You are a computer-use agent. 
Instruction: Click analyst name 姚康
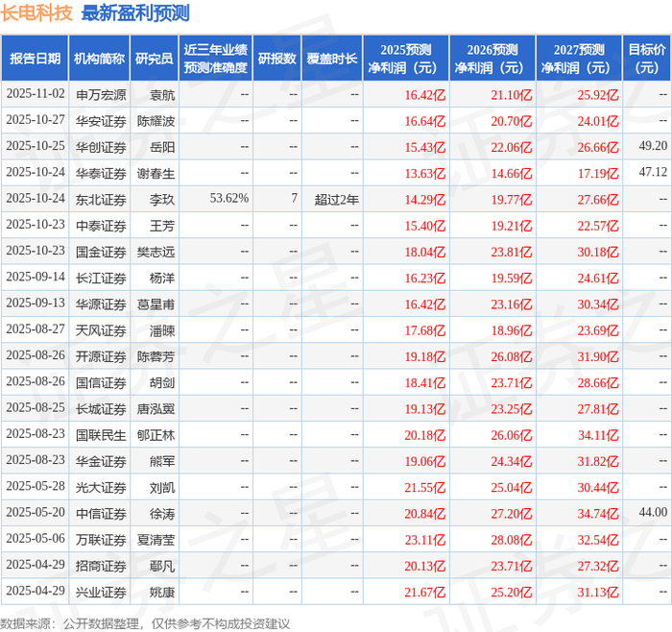point(162,592)
